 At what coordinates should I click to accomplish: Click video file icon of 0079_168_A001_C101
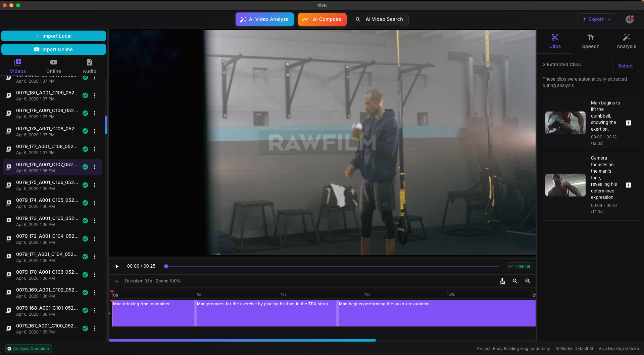click(8, 310)
